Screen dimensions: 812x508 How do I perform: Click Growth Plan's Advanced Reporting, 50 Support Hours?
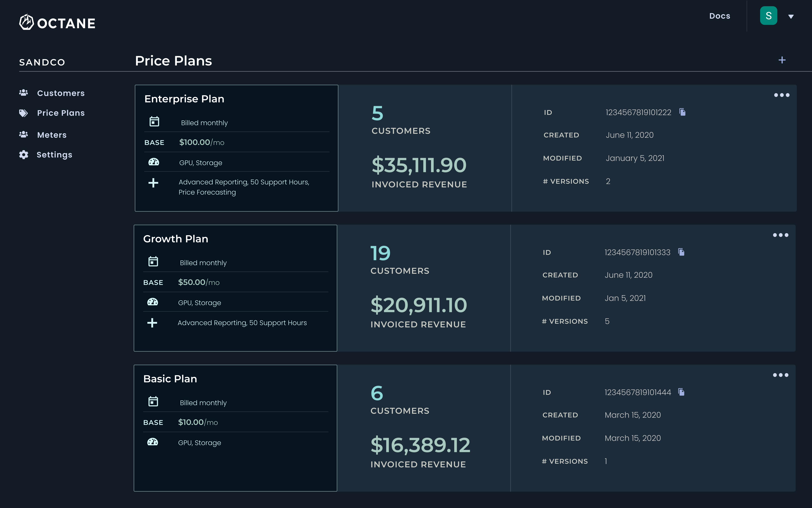pos(242,323)
